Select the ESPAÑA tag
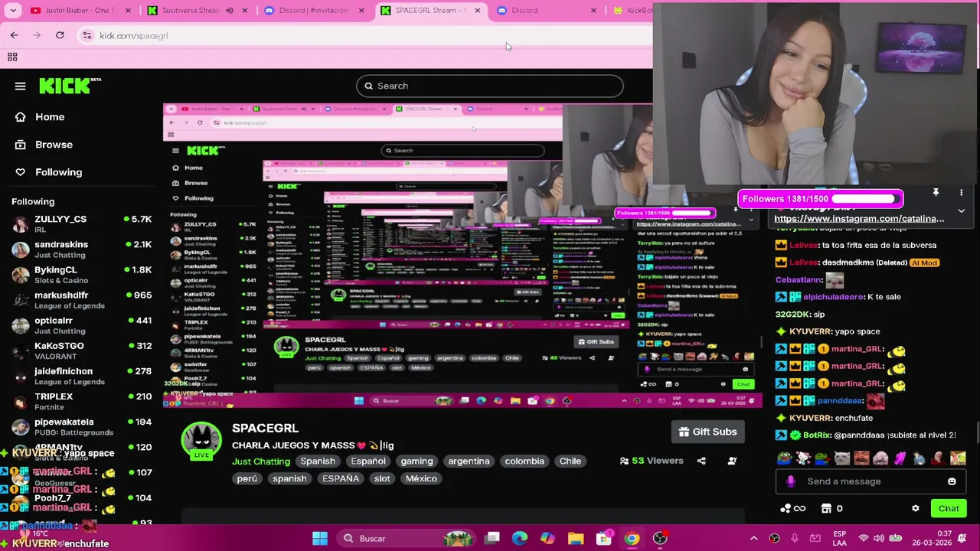The width and height of the screenshot is (980, 551). (341, 479)
